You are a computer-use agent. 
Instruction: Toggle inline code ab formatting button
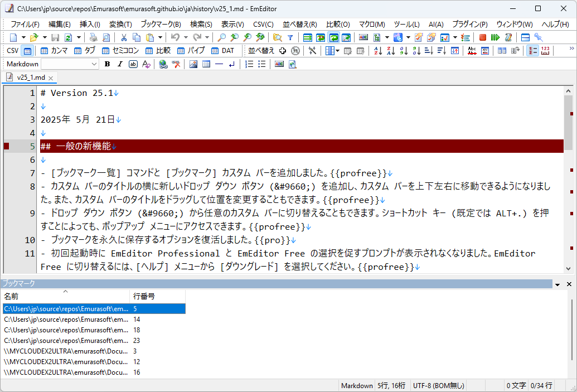[x=133, y=64]
